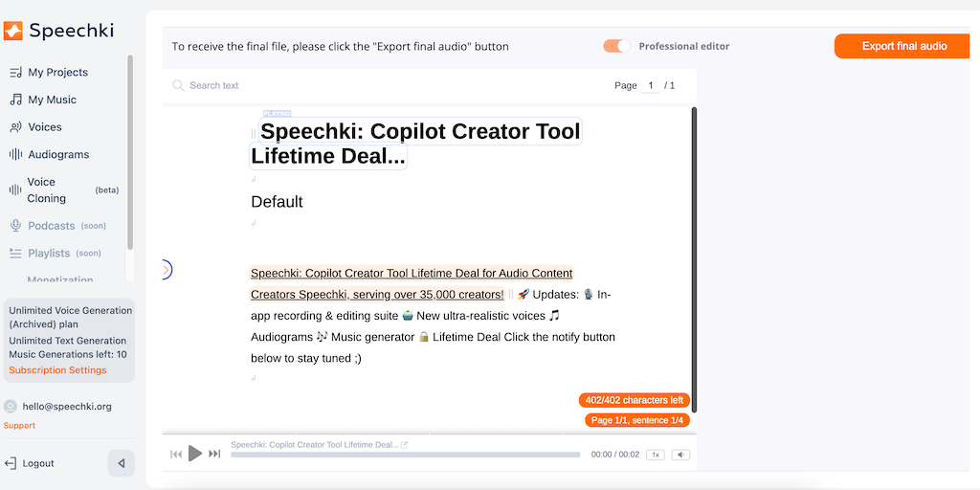Click the page number field

click(651, 85)
